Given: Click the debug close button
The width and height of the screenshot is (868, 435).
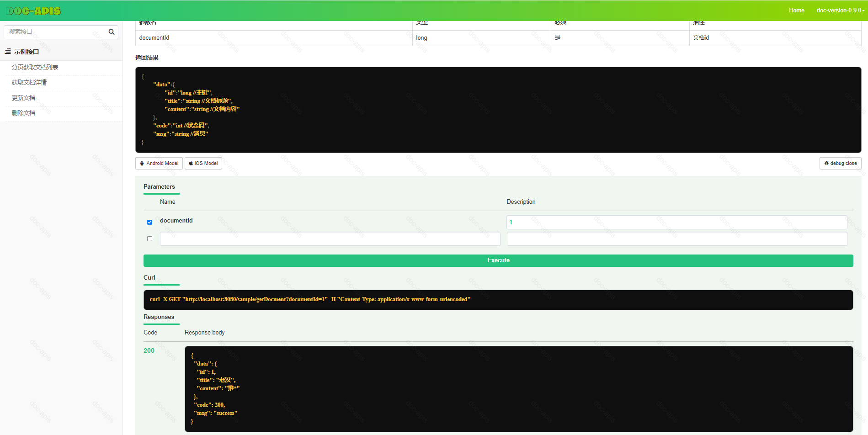Looking at the screenshot, I should pyautogui.click(x=840, y=164).
